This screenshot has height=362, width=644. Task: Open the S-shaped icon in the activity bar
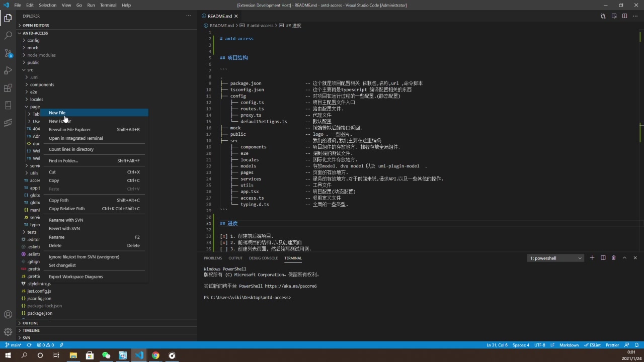tap(8, 123)
